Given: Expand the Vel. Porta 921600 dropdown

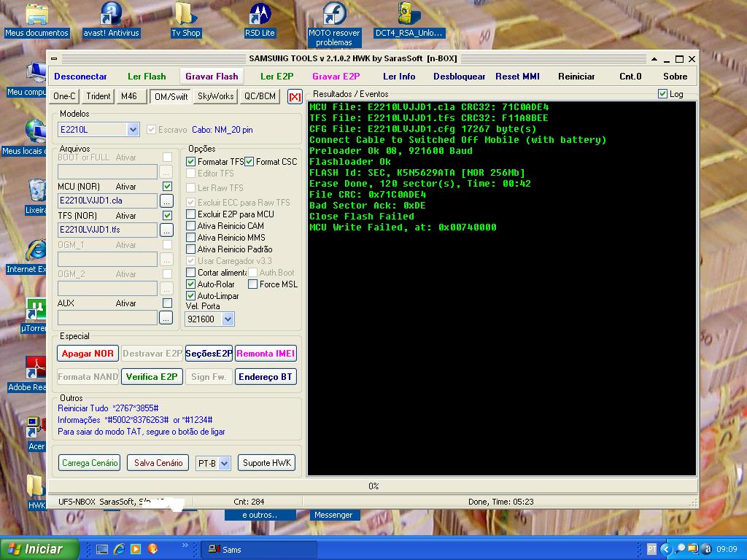Looking at the screenshot, I should [228, 319].
